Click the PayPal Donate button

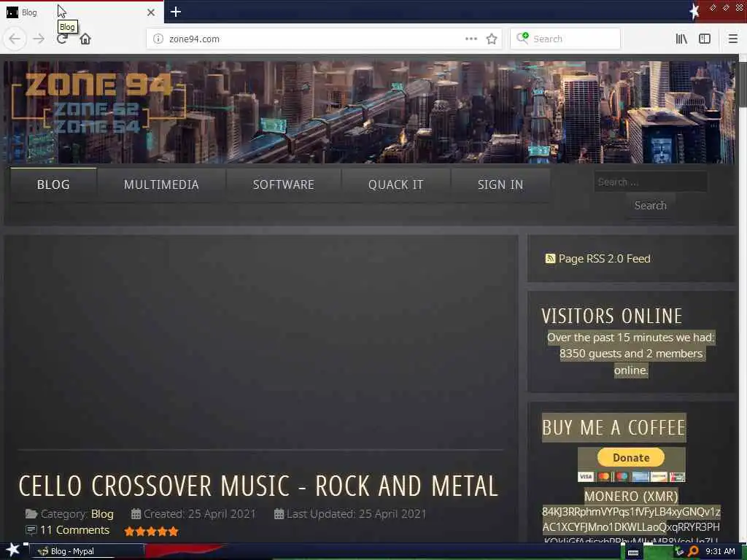631,458
